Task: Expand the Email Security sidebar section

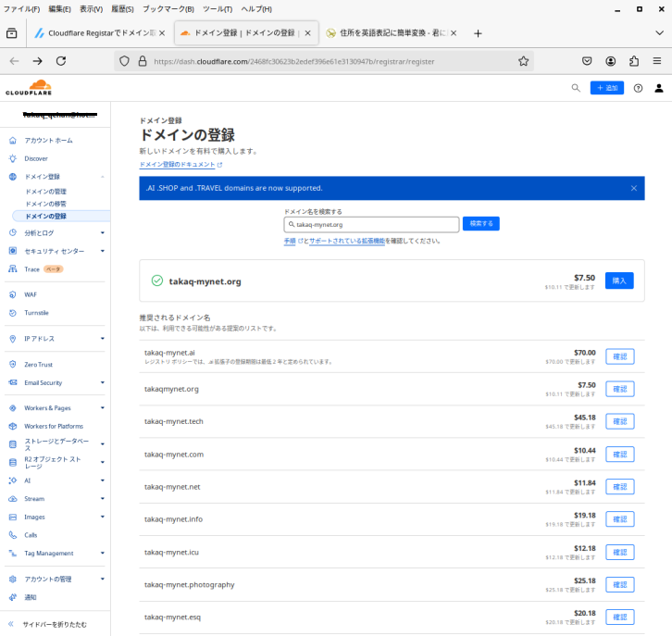Action: (x=102, y=382)
